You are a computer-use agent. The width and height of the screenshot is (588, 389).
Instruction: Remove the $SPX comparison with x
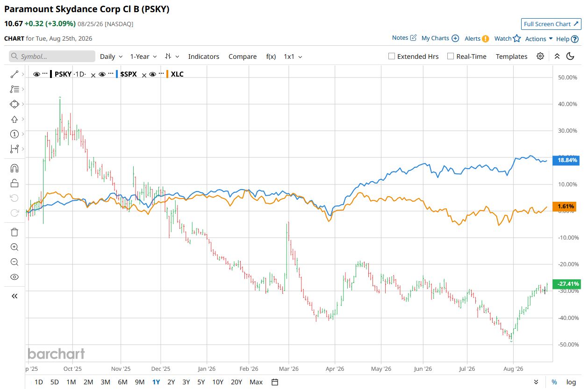(144, 75)
